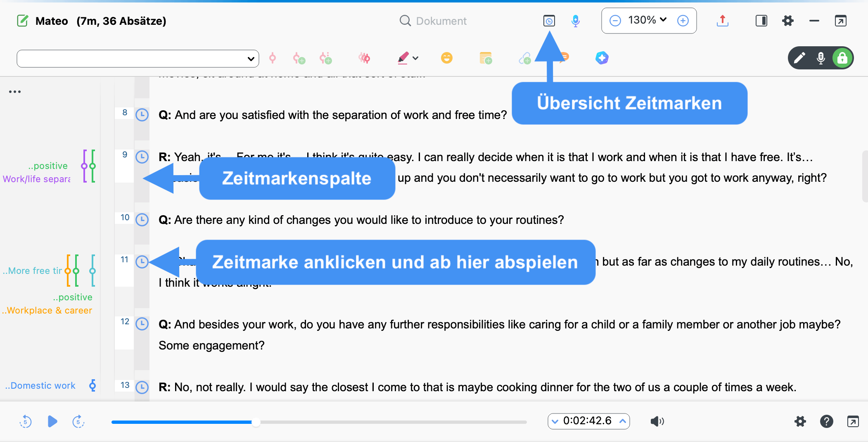Click the timestamp clock of paragraph 13
This screenshot has width=868, height=442.
point(142,387)
